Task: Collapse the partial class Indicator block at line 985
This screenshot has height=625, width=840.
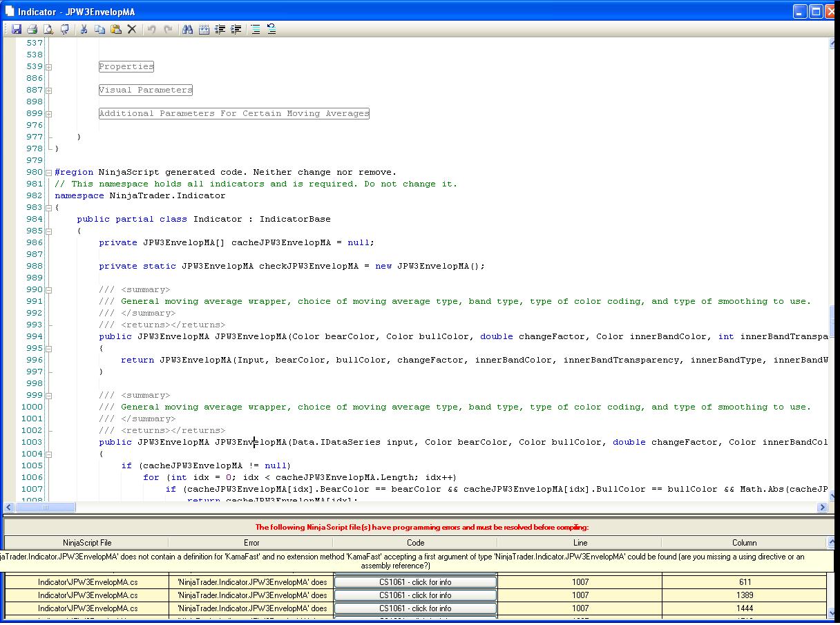Action: tap(49, 231)
